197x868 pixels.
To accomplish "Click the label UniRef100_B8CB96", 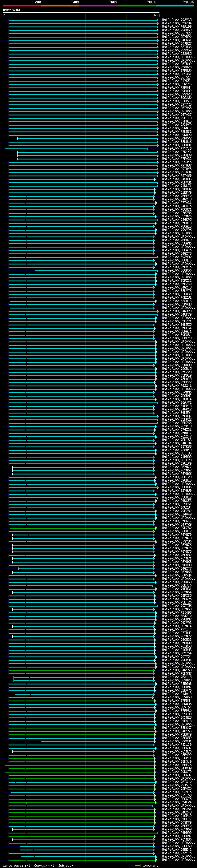I will point(177,487).
